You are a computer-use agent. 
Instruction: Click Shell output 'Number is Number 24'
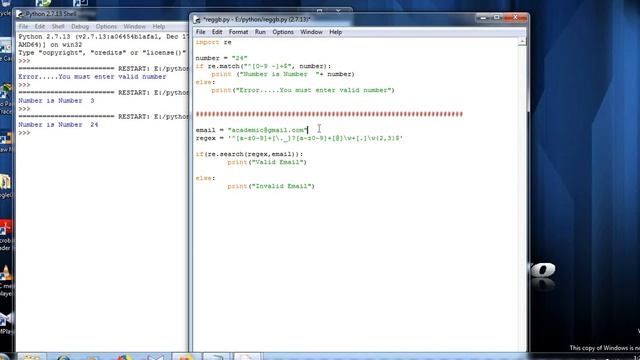[x=58, y=125]
